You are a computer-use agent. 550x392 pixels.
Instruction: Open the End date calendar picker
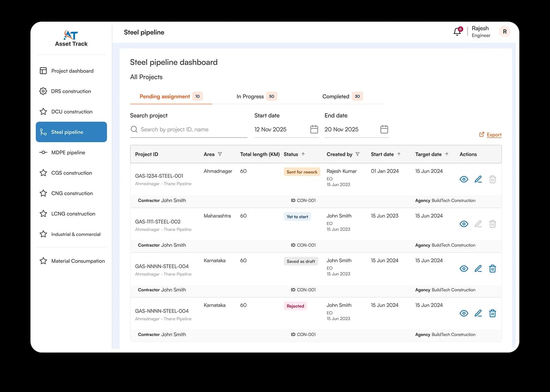coord(384,129)
